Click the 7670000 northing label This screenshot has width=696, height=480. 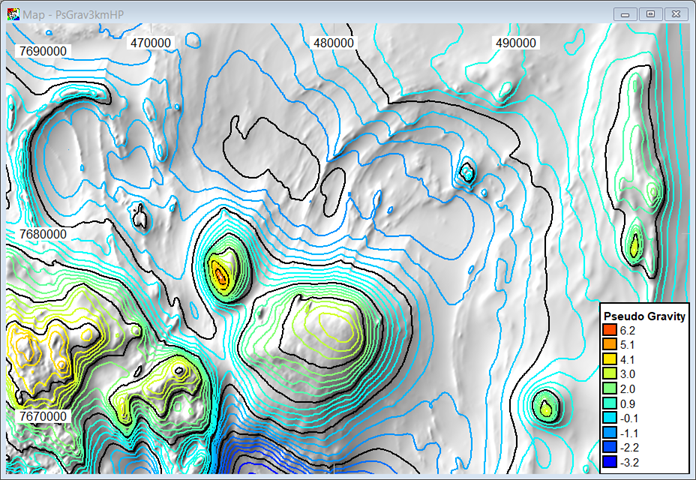[x=43, y=417]
